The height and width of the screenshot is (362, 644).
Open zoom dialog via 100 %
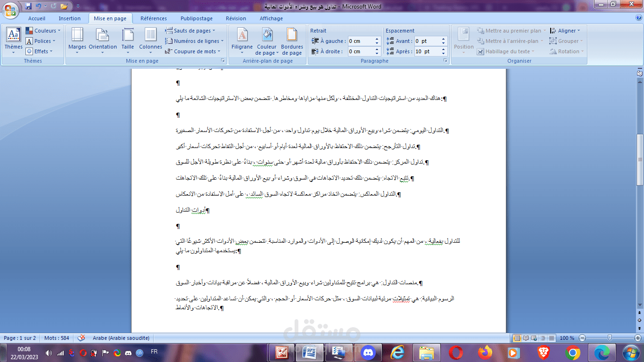567,338
